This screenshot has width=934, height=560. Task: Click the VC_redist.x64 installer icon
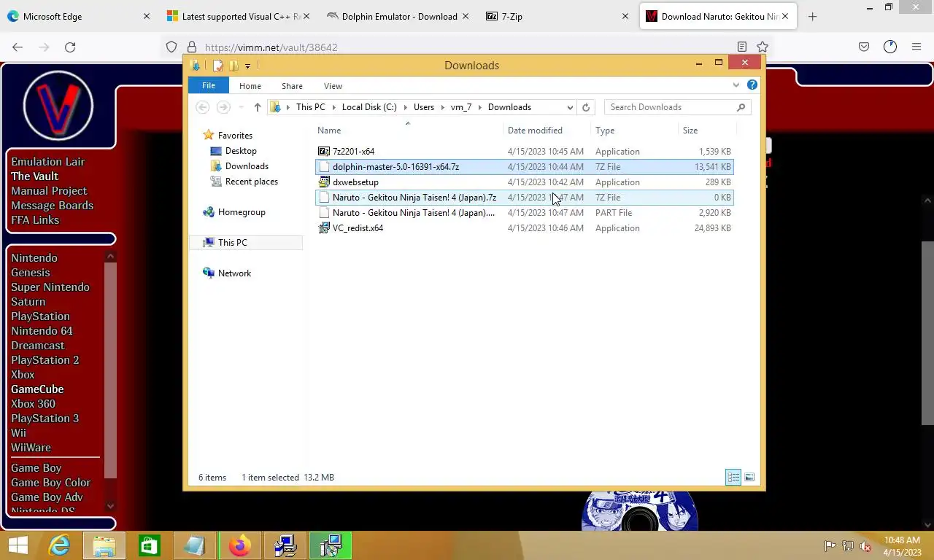(x=324, y=228)
